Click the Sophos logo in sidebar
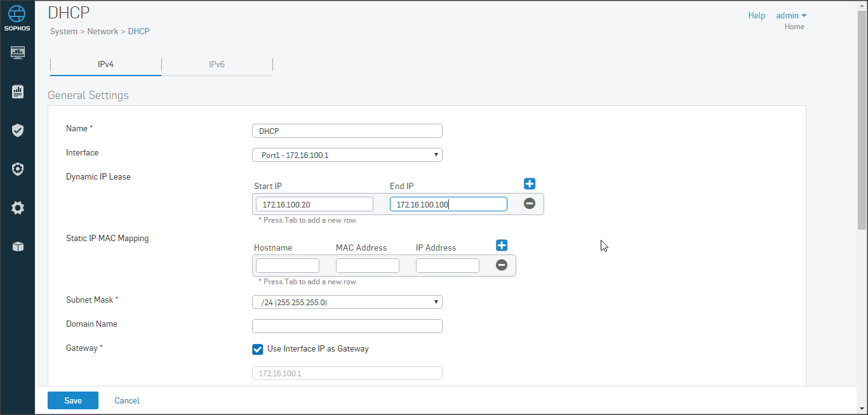Viewport: 868px width, 415px height. click(x=18, y=17)
